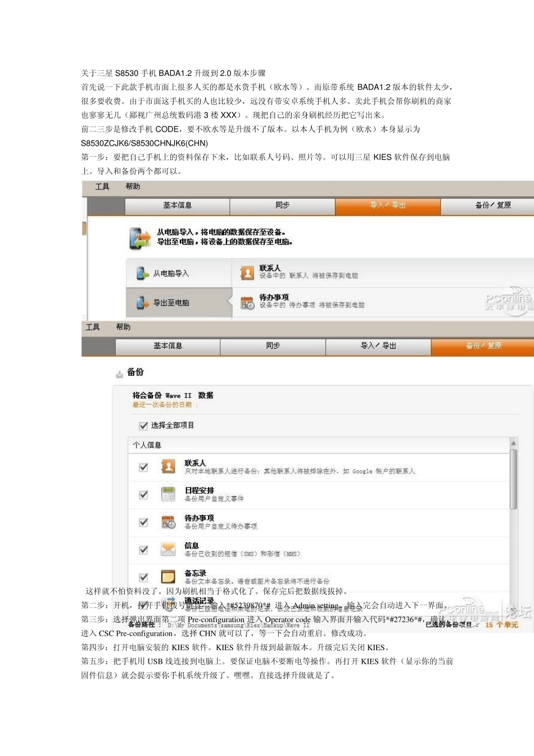Click 通话记录 icon in backup list
Image resolution: width=534 pixels, height=756 pixels.
click(x=168, y=604)
